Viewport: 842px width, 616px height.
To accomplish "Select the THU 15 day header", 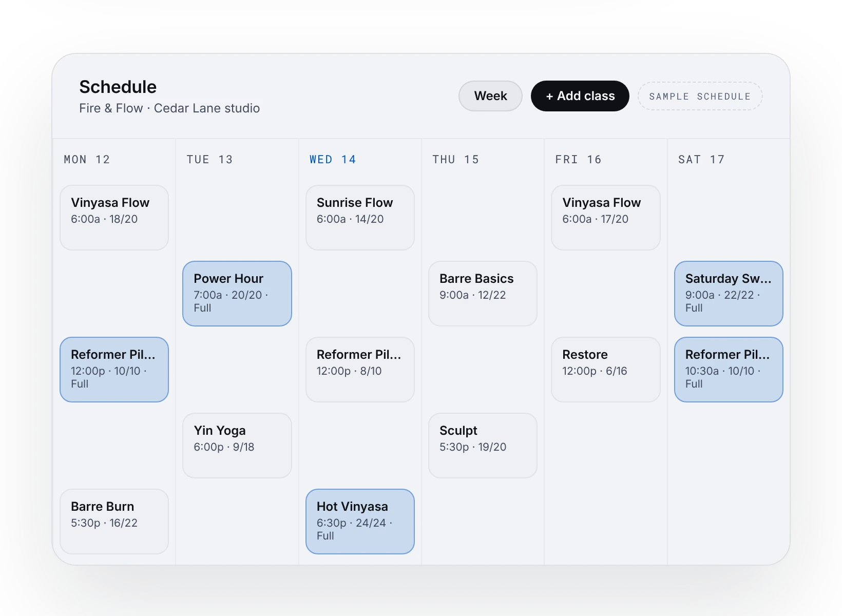I will pos(455,160).
